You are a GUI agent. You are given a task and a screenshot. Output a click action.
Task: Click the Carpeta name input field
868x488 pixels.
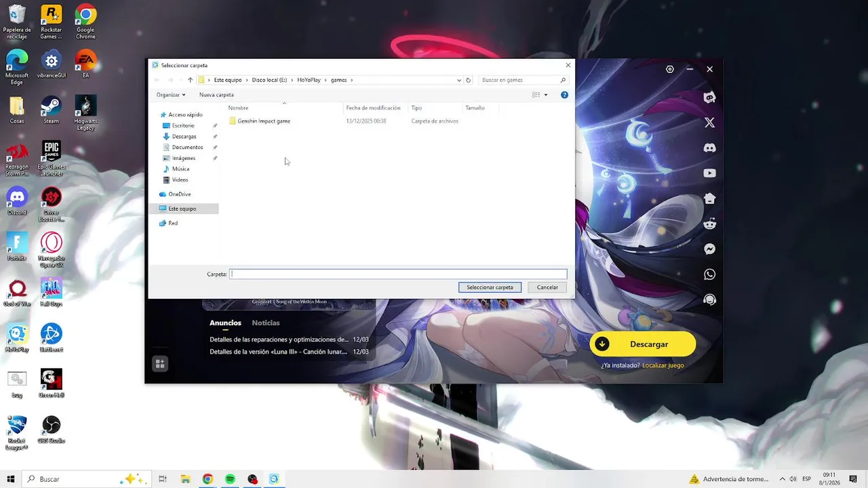pyautogui.click(x=398, y=274)
